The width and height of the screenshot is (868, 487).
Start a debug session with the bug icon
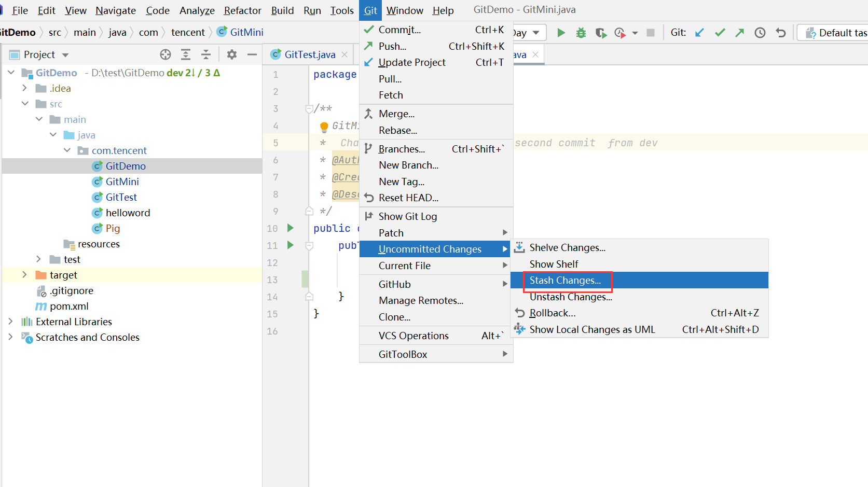point(581,32)
